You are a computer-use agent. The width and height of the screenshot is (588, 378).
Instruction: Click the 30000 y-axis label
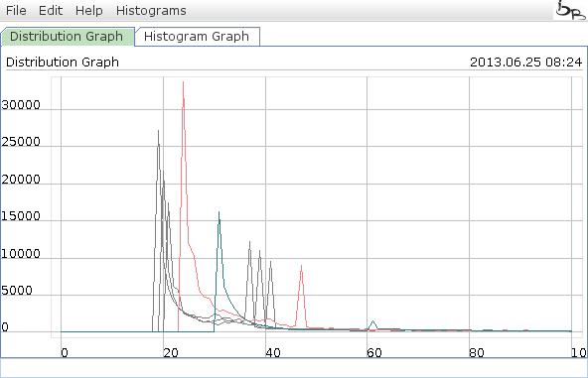pos(21,105)
